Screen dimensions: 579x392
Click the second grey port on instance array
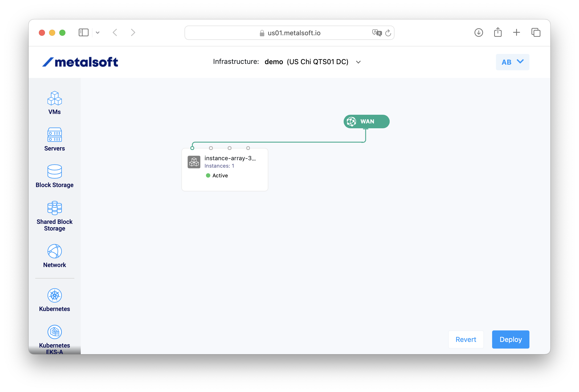coord(211,148)
